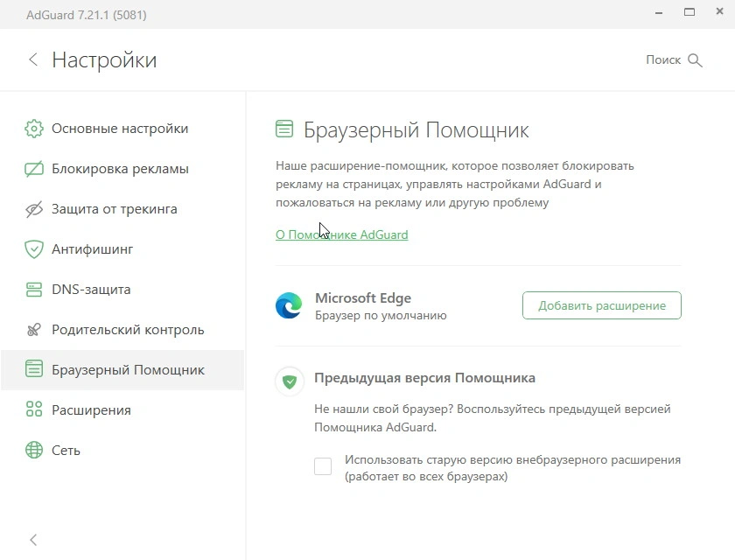735x560 pixels.
Task: Select the Родительский контроль scissors icon
Action: (x=34, y=330)
